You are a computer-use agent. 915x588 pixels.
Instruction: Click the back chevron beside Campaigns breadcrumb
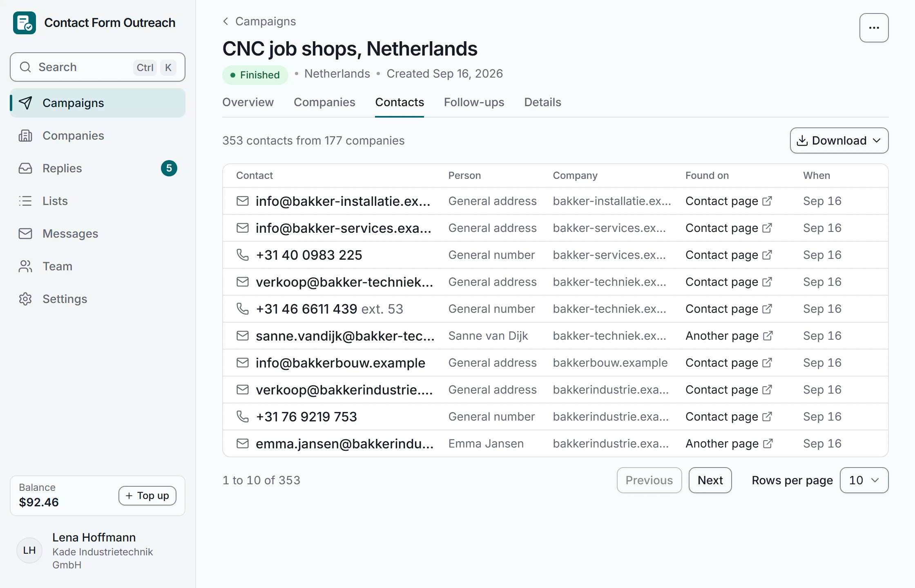pyautogui.click(x=225, y=21)
